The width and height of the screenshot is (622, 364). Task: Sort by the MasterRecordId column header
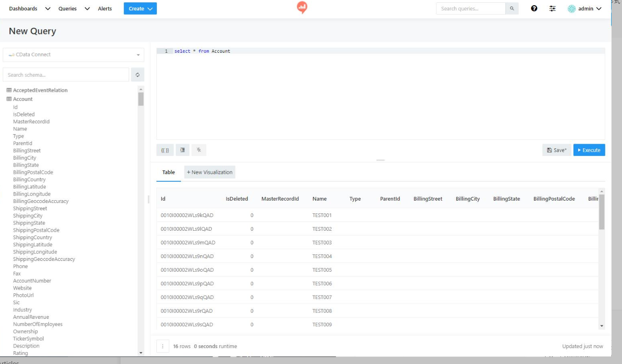click(x=280, y=199)
